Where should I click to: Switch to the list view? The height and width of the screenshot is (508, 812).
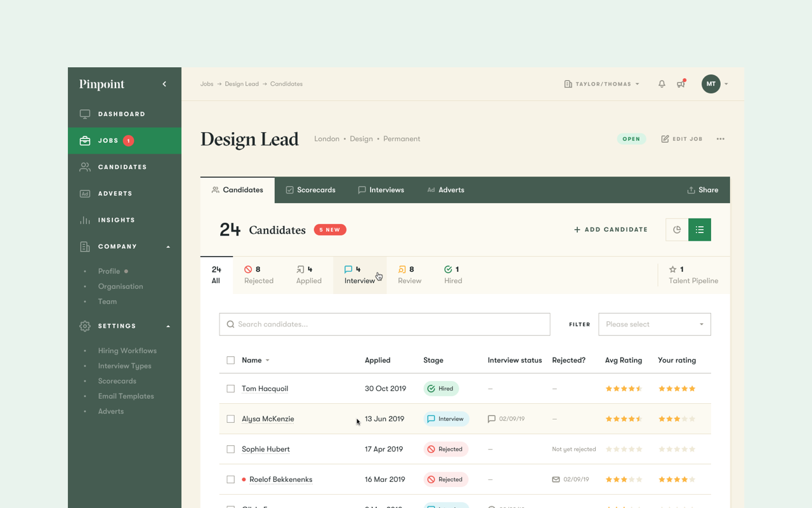coord(700,230)
